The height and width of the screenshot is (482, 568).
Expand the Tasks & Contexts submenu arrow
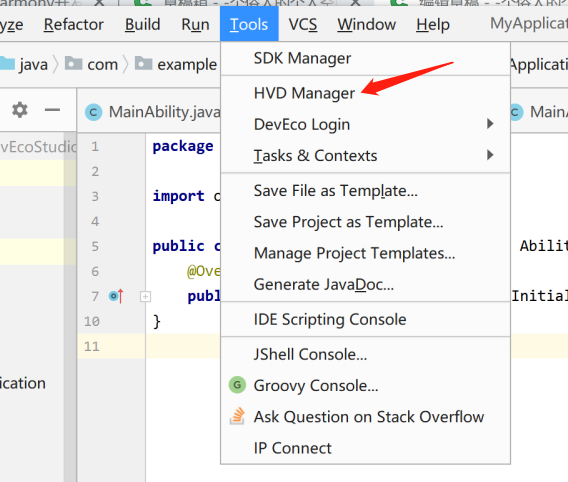[490, 155]
